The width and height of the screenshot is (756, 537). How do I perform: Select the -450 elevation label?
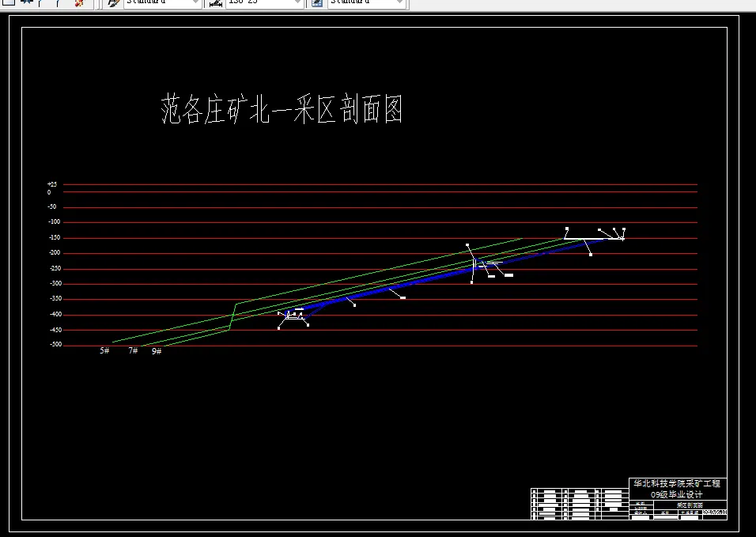coord(55,330)
